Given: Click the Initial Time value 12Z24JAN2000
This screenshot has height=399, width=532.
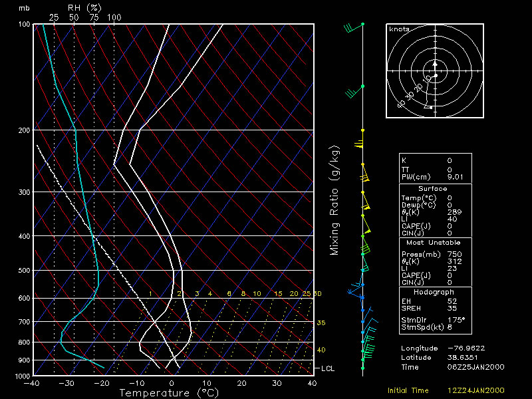Looking at the screenshot, I should pyautogui.click(x=475, y=390).
